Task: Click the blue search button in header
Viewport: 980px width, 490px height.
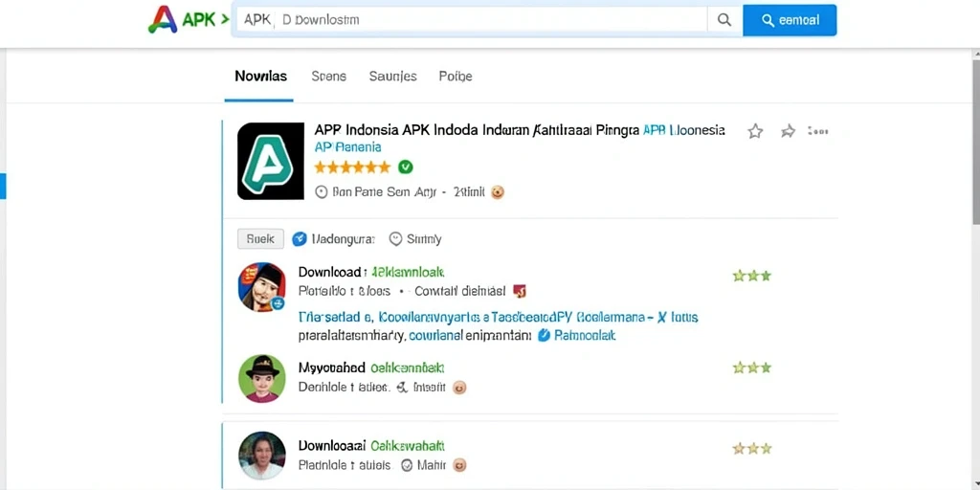Action: click(790, 20)
